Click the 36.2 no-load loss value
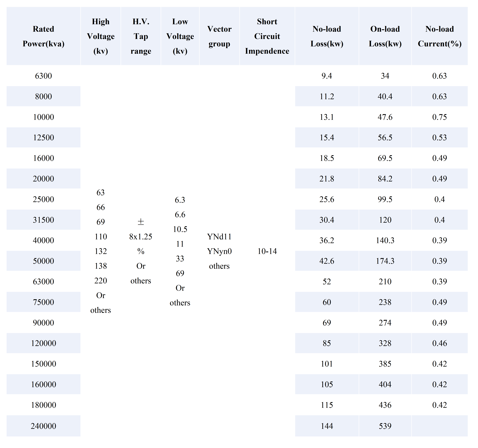Screen dimensions: 478x448 click(327, 240)
